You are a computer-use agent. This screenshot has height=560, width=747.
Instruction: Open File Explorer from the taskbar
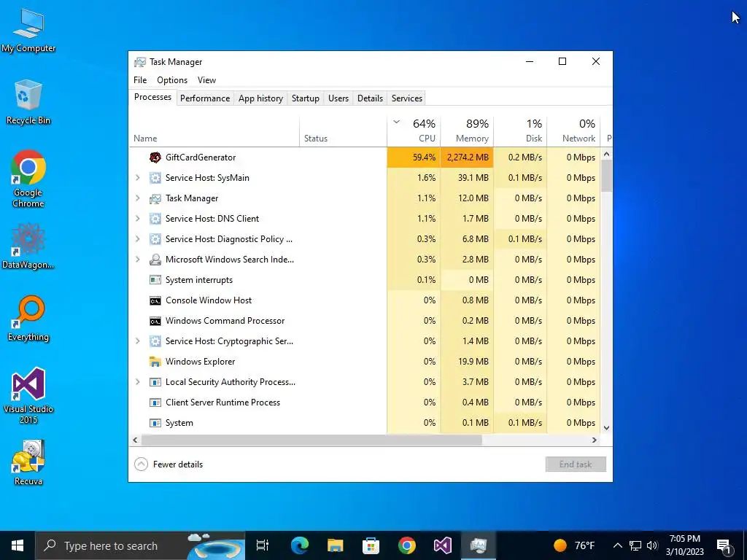point(336,545)
